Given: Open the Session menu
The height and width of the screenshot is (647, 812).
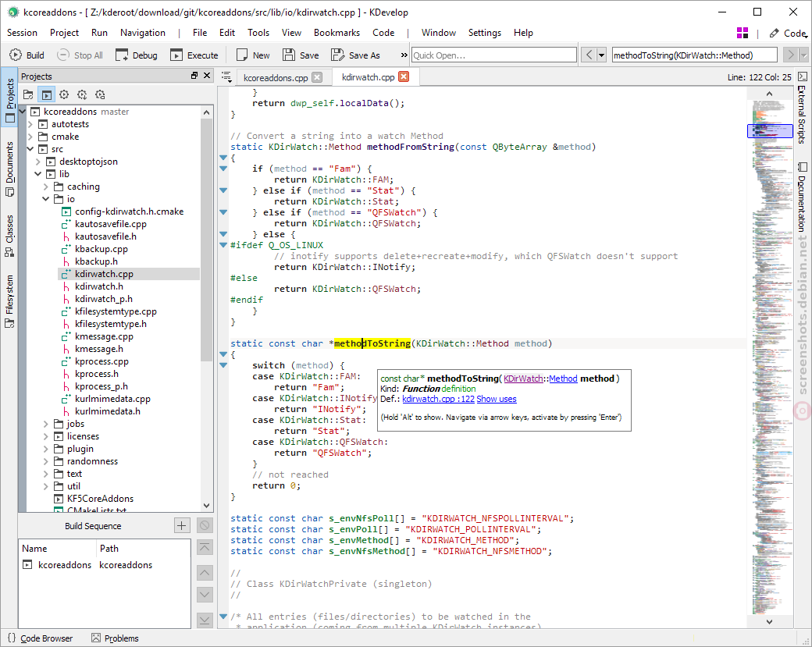Looking at the screenshot, I should [x=22, y=33].
